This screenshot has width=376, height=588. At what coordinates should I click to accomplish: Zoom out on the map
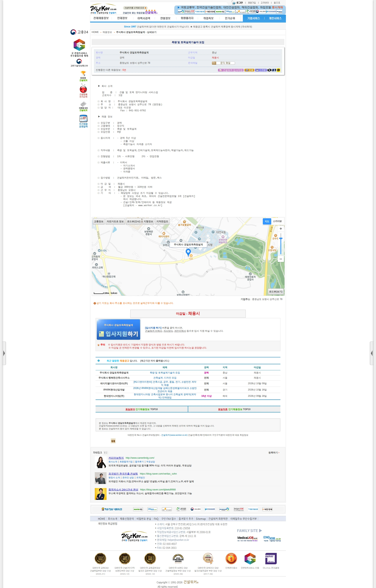tap(281, 259)
